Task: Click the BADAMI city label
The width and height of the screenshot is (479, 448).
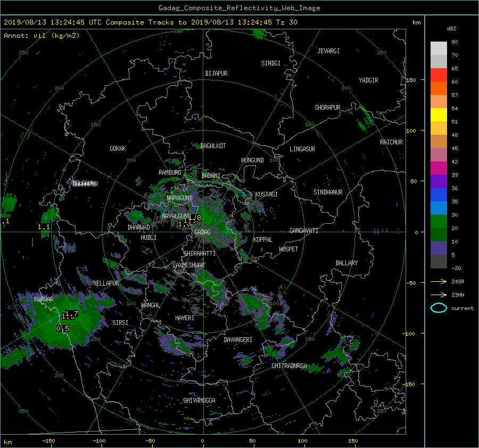Action: click(211, 176)
